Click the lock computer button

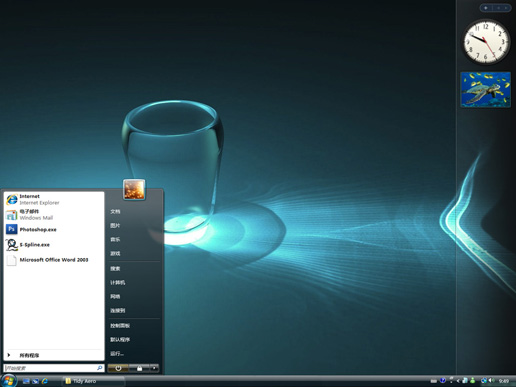pyautogui.click(x=139, y=368)
